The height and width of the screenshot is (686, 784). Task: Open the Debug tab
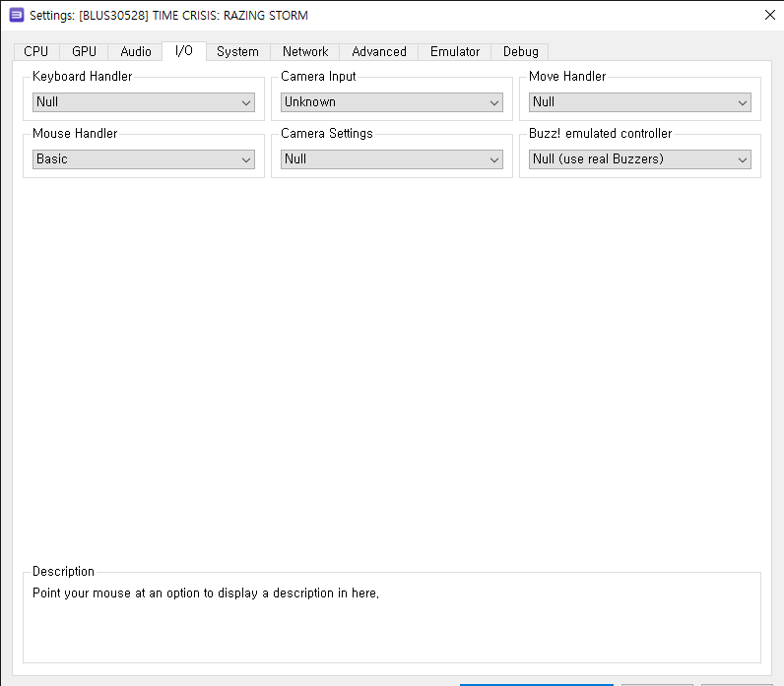tap(520, 52)
